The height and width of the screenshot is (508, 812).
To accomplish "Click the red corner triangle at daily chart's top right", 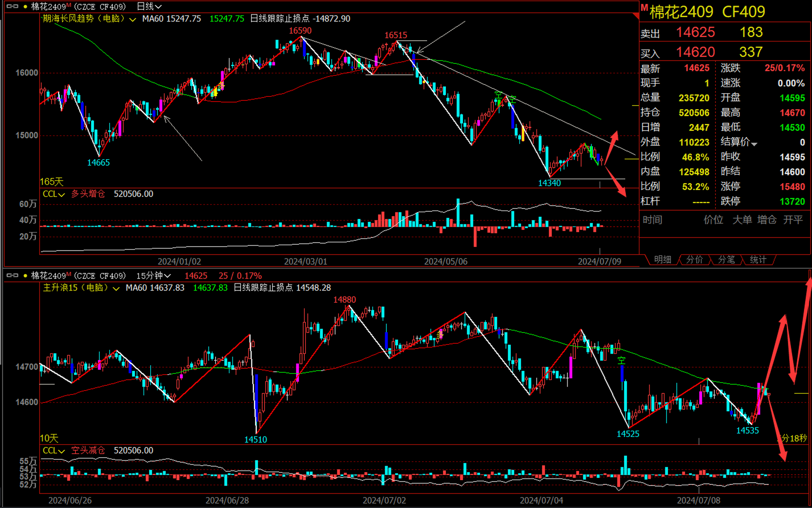I will [636, 16].
